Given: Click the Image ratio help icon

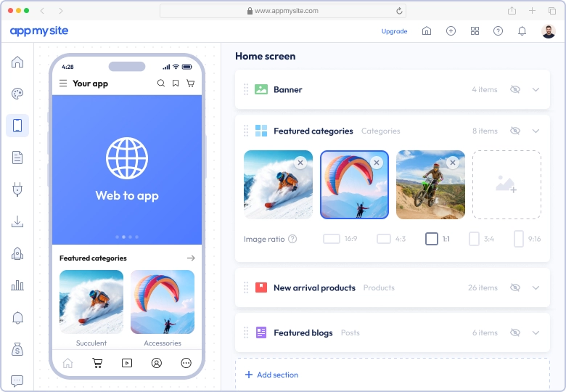Looking at the screenshot, I should coord(292,239).
